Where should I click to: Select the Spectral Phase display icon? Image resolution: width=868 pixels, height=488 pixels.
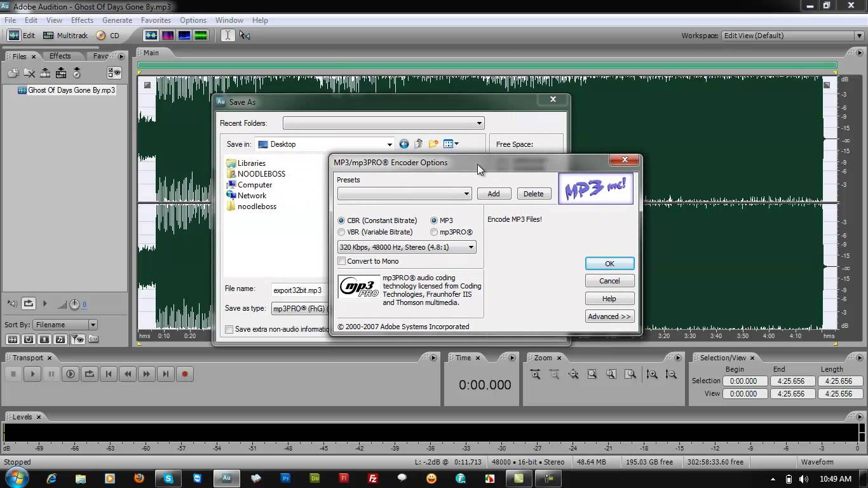point(201,36)
